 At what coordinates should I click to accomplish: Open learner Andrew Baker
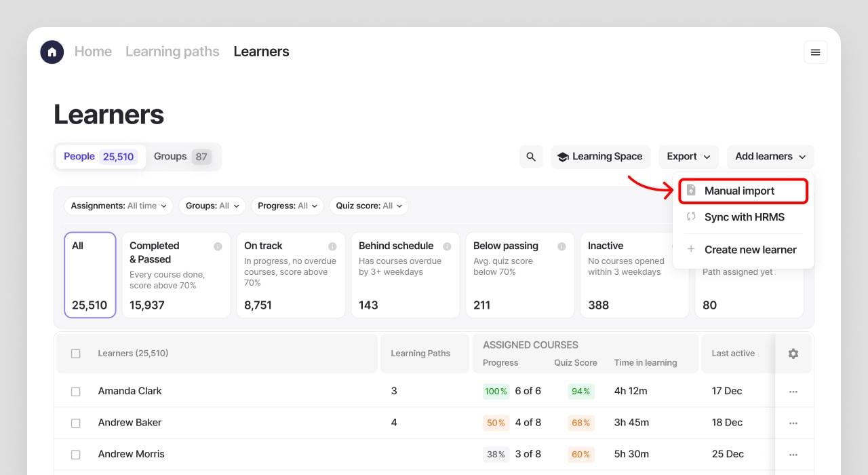tap(132, 423)
